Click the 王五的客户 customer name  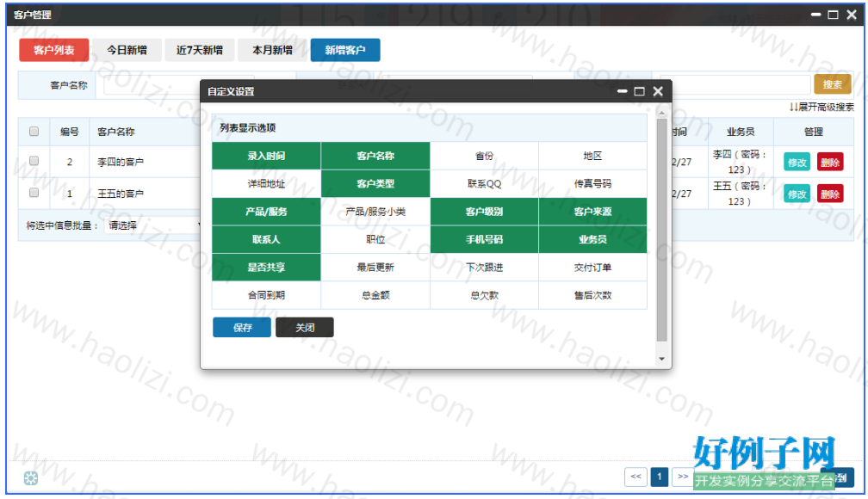click(x=121, y=194)
